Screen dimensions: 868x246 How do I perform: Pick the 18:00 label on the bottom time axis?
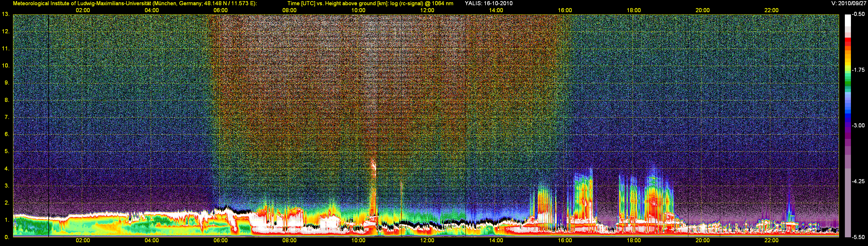tap(633, 240)
